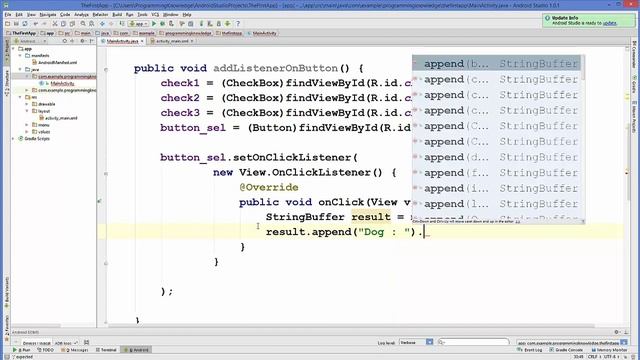Open the Build Variants side tab
Screen dimensions: 640x360
coord(7,292)
